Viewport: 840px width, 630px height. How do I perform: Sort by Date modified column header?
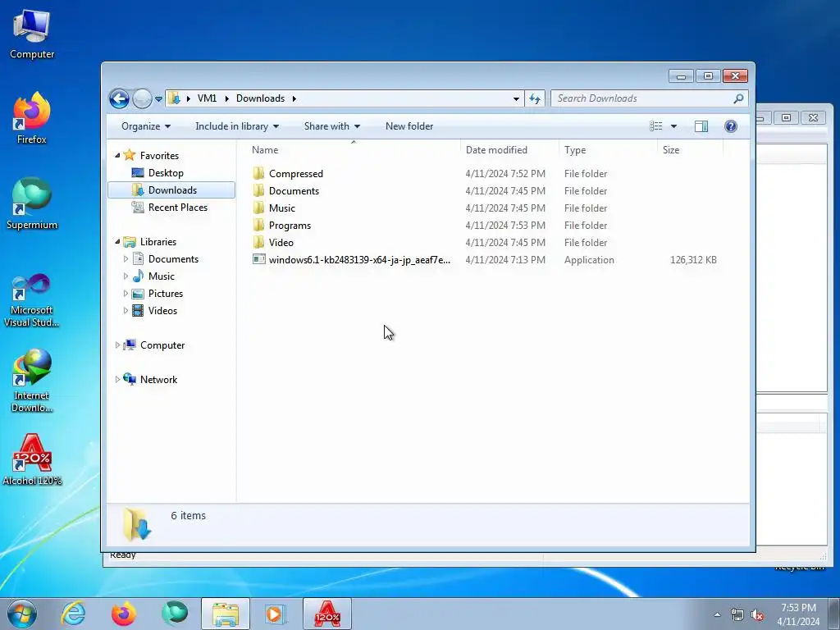pyautogui.click(x=509, y=150)
